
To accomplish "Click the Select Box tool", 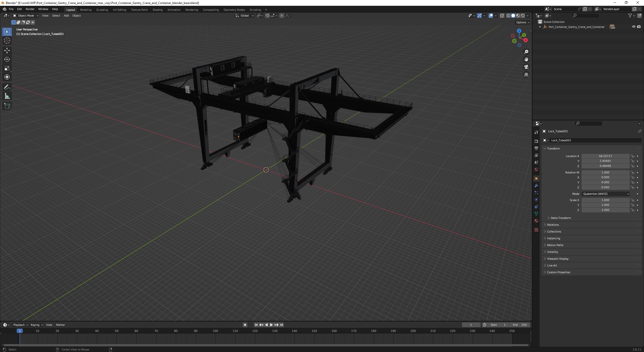I will [7, 32].
